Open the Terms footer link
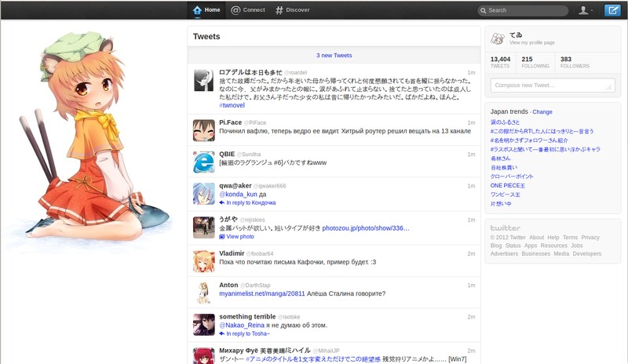The width and height of the screenshot is (628, 364). point(570,238)
